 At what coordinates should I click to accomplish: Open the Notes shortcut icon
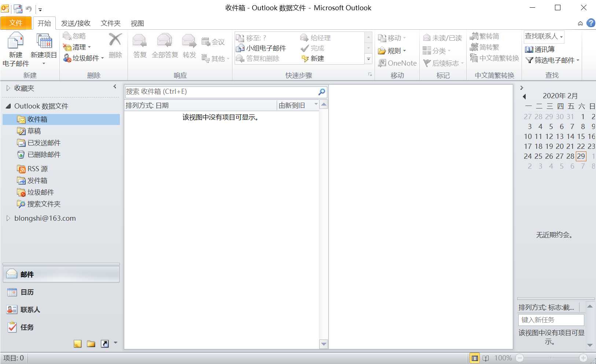pos(77,343)
